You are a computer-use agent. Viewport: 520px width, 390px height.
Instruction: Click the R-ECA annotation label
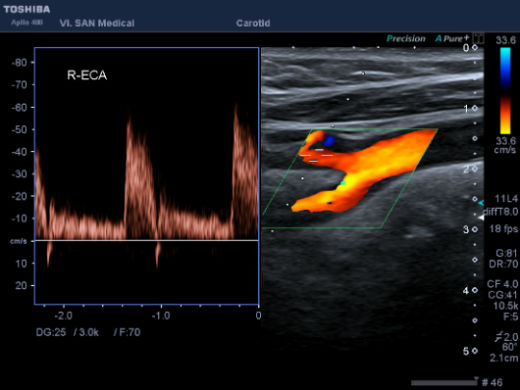pyautogui.click(x=87, y=75)
